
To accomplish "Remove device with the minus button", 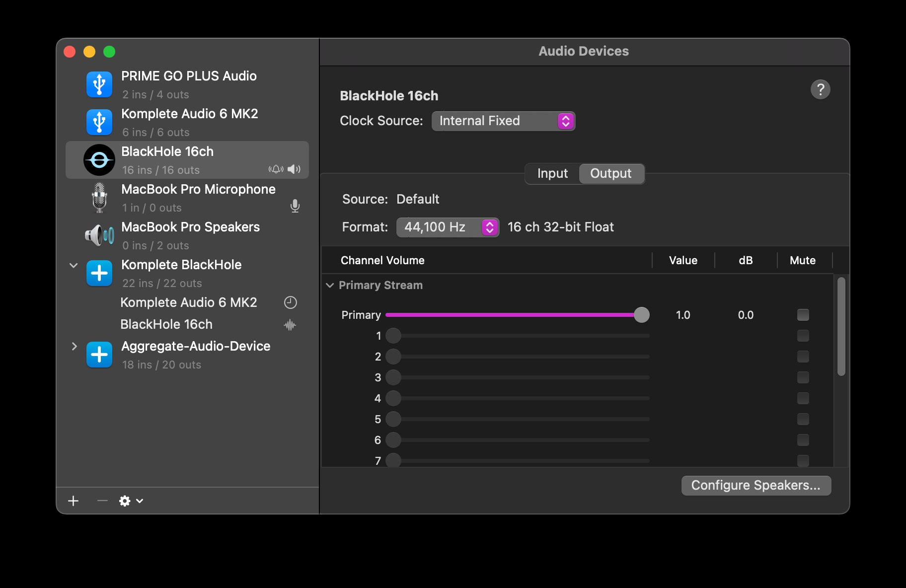I will 102,501.
